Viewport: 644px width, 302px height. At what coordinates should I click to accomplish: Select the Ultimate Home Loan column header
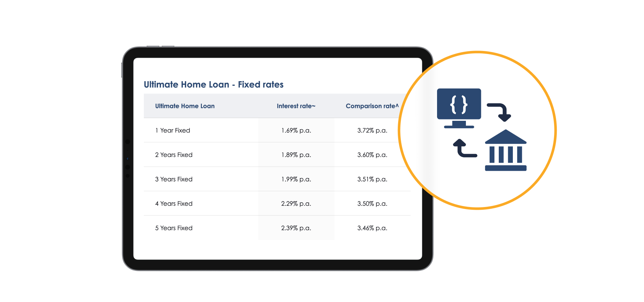tap(185, 106)
